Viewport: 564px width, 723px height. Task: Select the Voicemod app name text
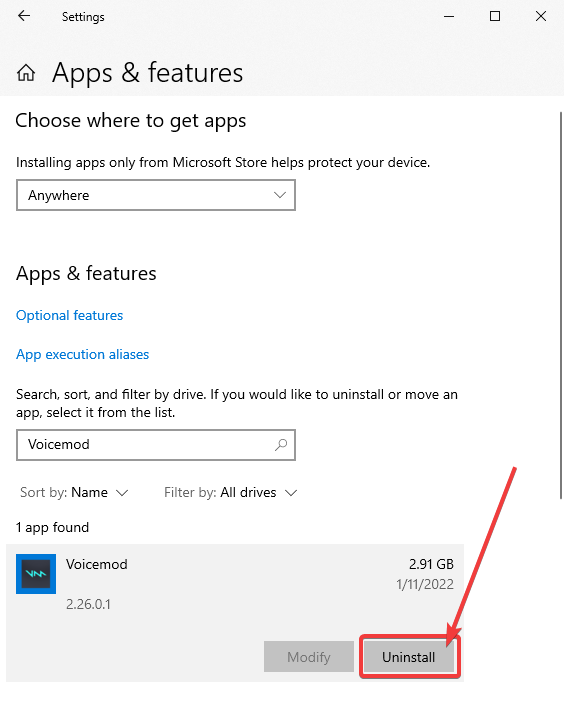coord(96,564)
